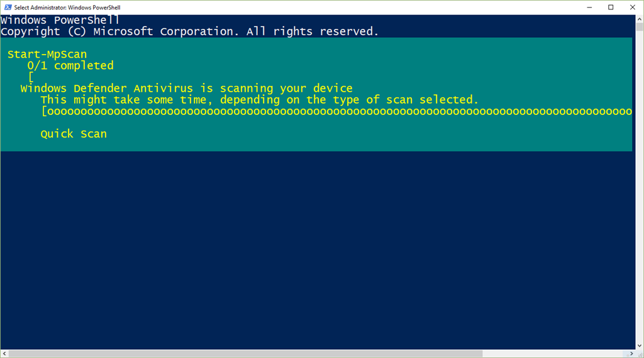
Task: Click the empty horizontal scrollbar track right of thumb
Action: tap(555, 354)
